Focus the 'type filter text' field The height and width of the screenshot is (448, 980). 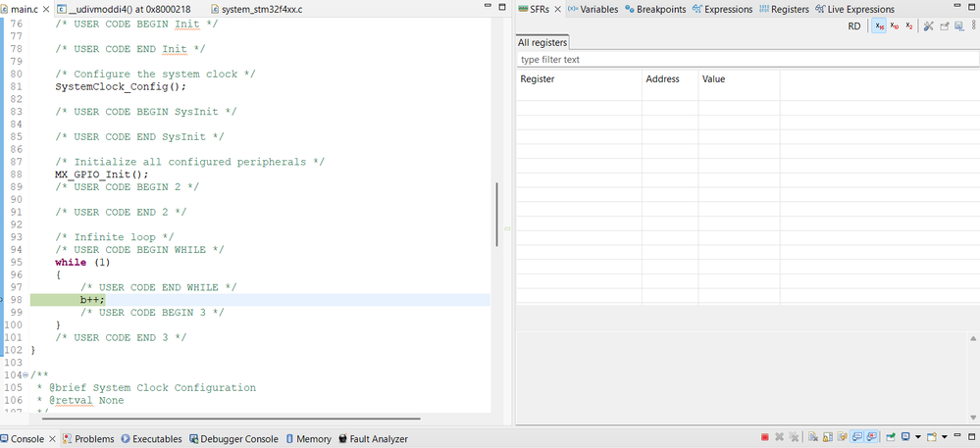tap(748, 60)
